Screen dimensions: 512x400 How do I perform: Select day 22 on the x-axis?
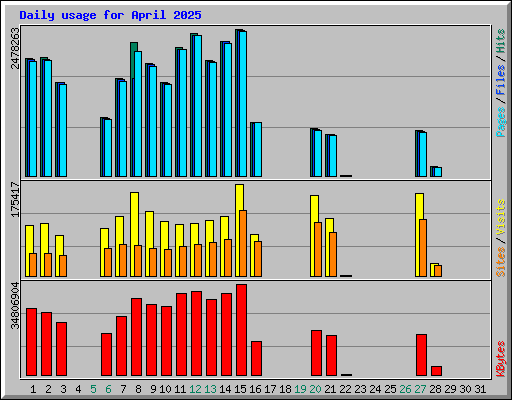[x=345, y=389]
